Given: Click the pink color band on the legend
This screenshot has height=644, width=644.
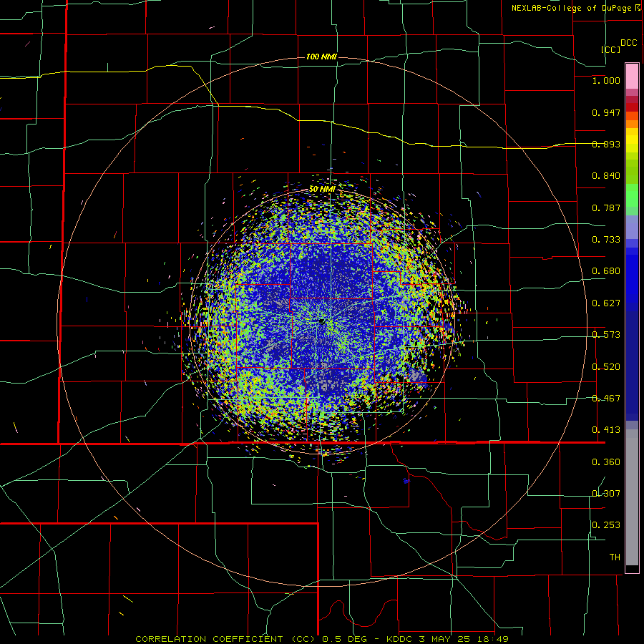Looking at the screenshot, I should point(632,76).
